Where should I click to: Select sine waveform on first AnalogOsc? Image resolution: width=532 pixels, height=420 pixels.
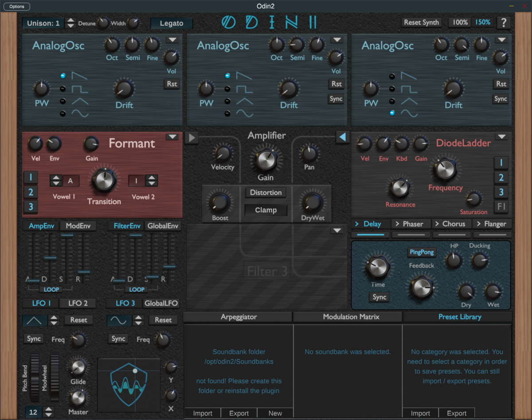click(x=63, y=114)
